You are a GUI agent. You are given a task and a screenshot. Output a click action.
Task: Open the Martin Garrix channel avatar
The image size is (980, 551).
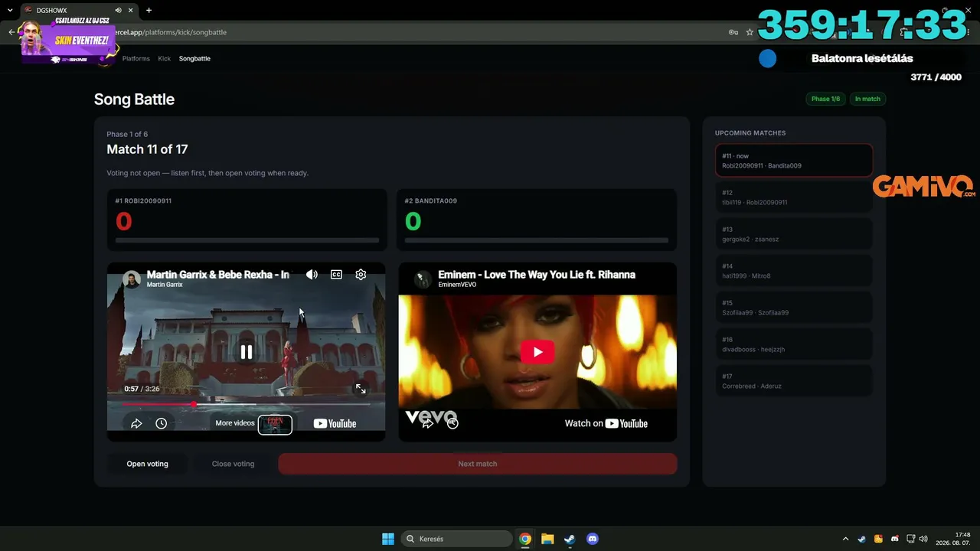click(132, 279)
